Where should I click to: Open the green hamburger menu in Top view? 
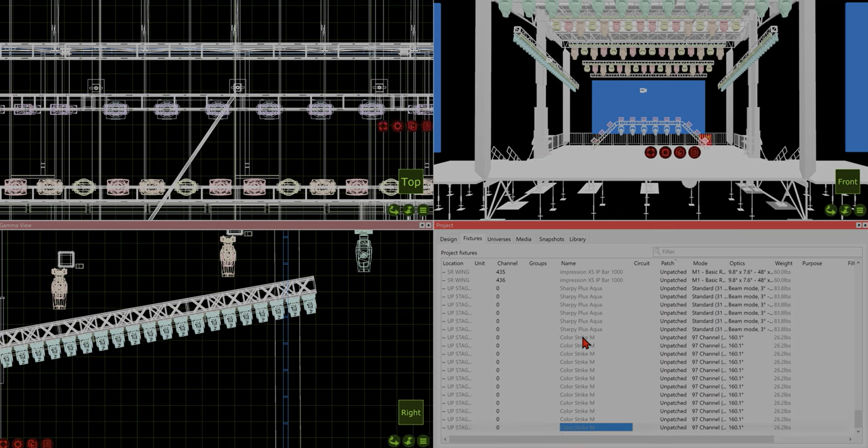(423, 210)
